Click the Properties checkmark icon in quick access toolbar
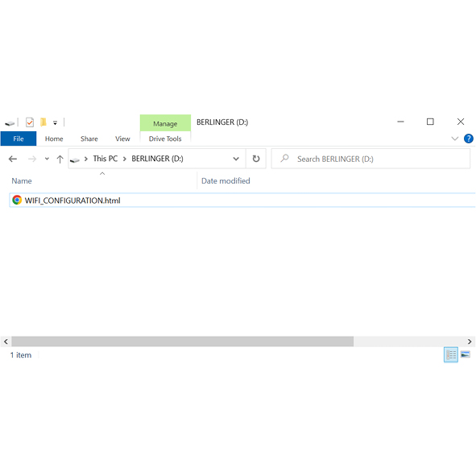Viewport: 476px width, 476px height. pos(30,122)
